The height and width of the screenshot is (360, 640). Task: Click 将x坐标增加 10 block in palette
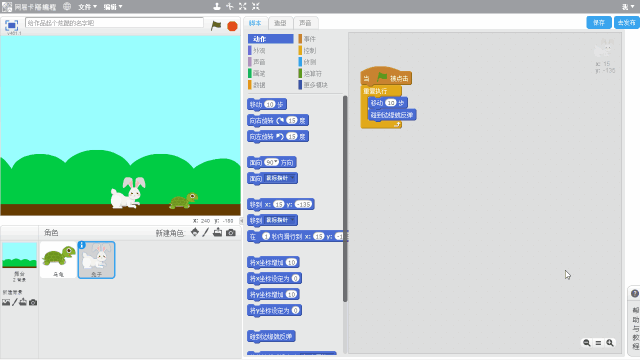tap(273, 262)
